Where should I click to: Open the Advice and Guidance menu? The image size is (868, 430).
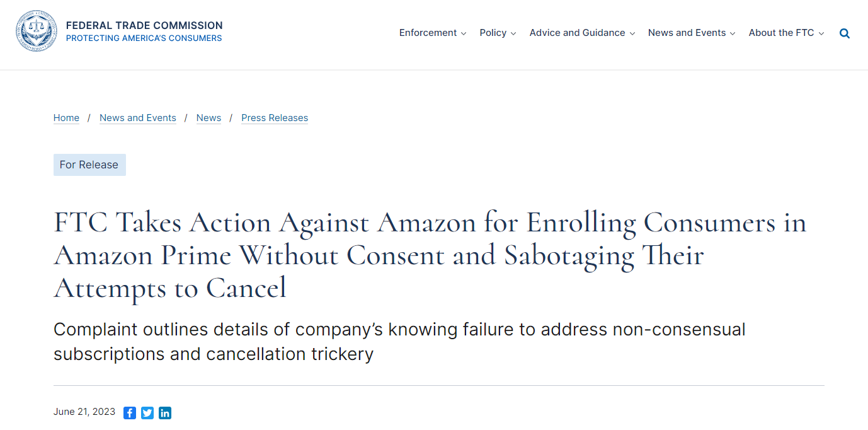click(577, 33)
